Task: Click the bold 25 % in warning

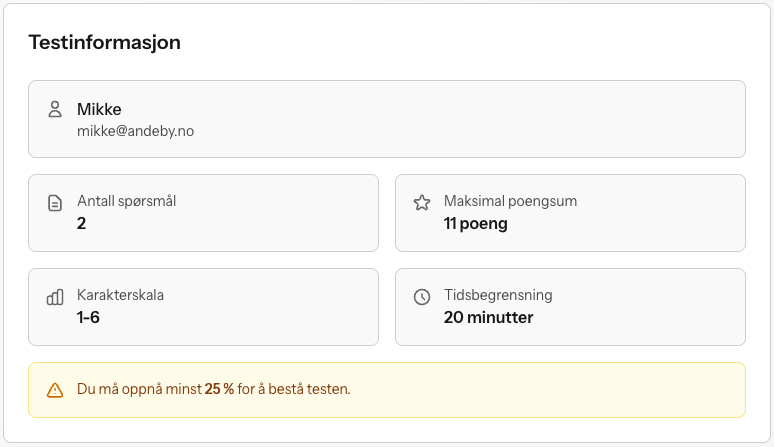Action: (219, 389)
